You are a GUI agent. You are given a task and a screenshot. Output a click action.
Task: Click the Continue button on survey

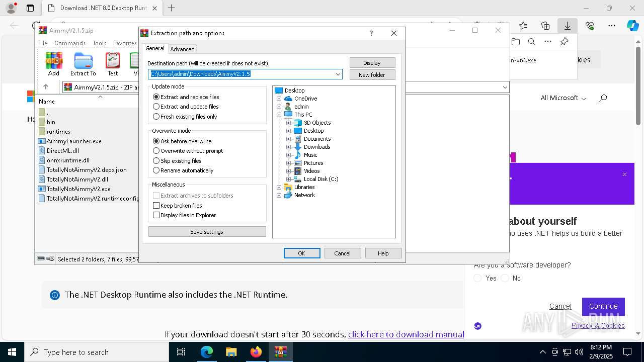coord(603,306)
